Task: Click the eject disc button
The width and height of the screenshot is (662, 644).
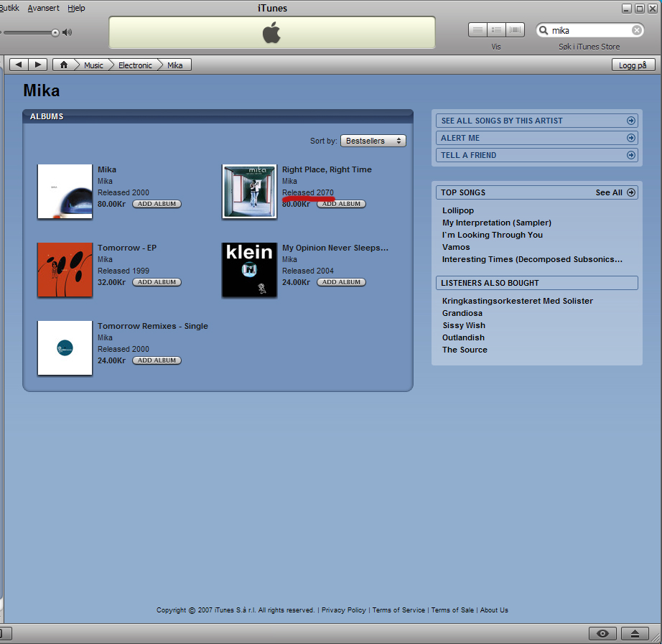Action: [635, 633]
